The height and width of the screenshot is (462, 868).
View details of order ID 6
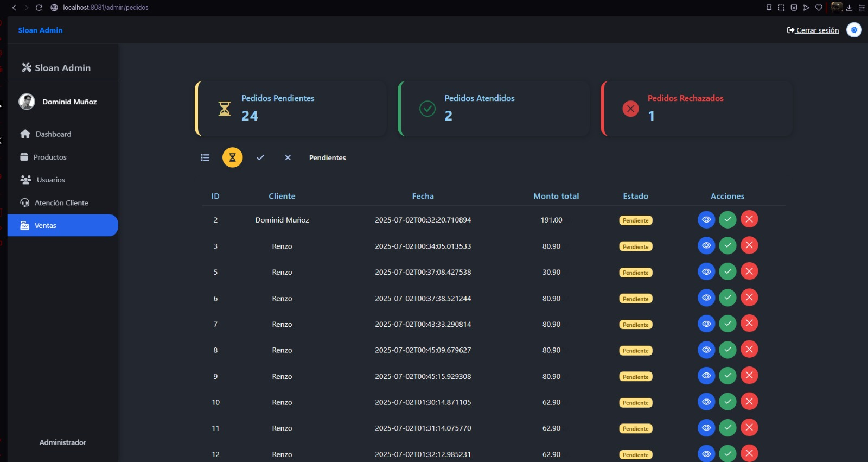coord(706,298)
